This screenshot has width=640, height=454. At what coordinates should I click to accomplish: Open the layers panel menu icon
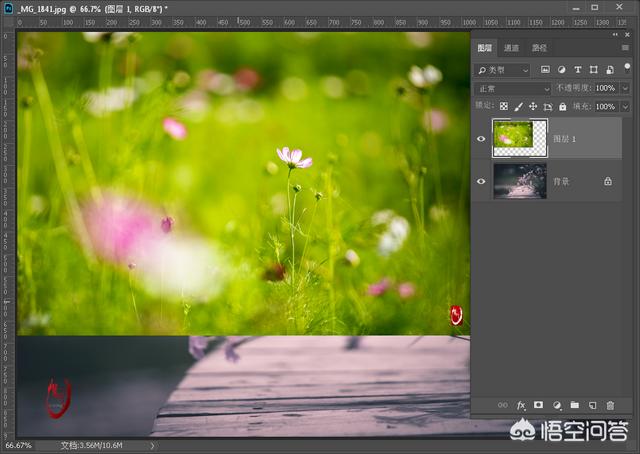[625, 48]
